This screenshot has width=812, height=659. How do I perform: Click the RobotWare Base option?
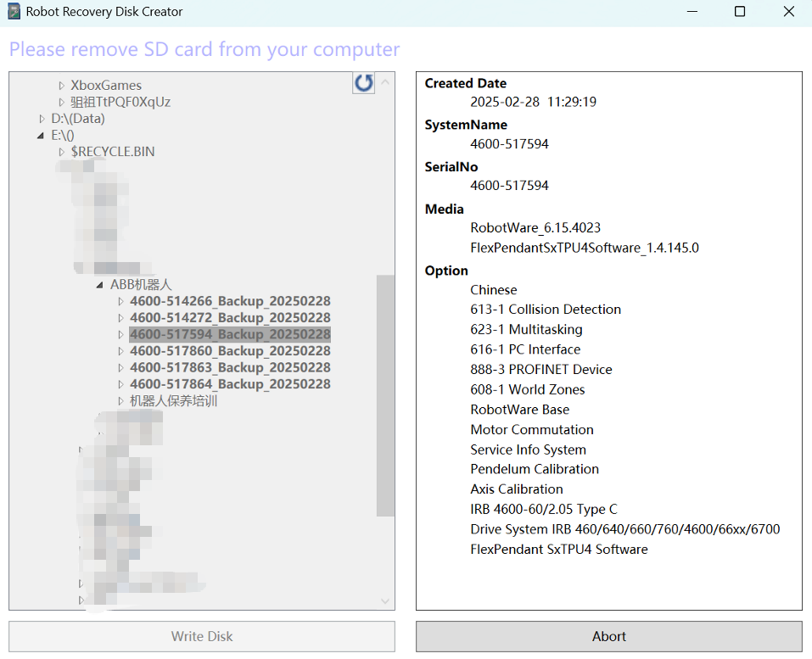coord(520,410)
